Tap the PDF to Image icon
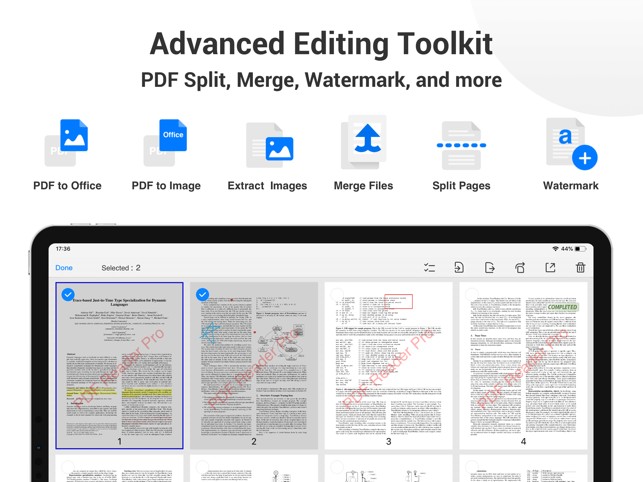The width and height of the screenshot is (643, 482). (166, 143)
